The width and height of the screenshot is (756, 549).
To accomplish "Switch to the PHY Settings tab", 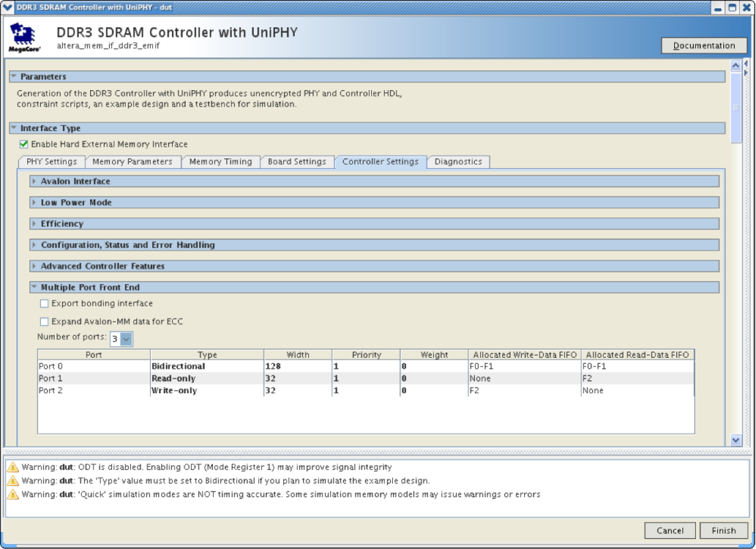I will click(x=52, y=162).
